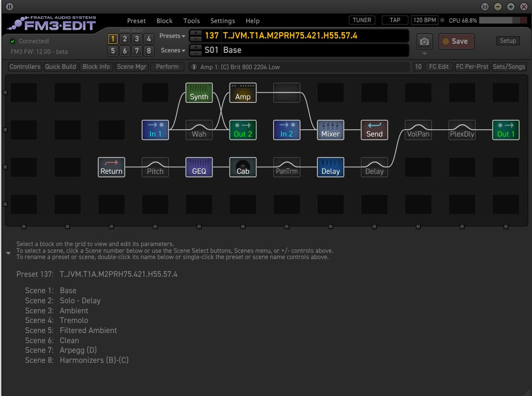The width and height of the screenshot is (532, 396).
Task: Switch to scene 5 button
Action: [x=113, y=51]
